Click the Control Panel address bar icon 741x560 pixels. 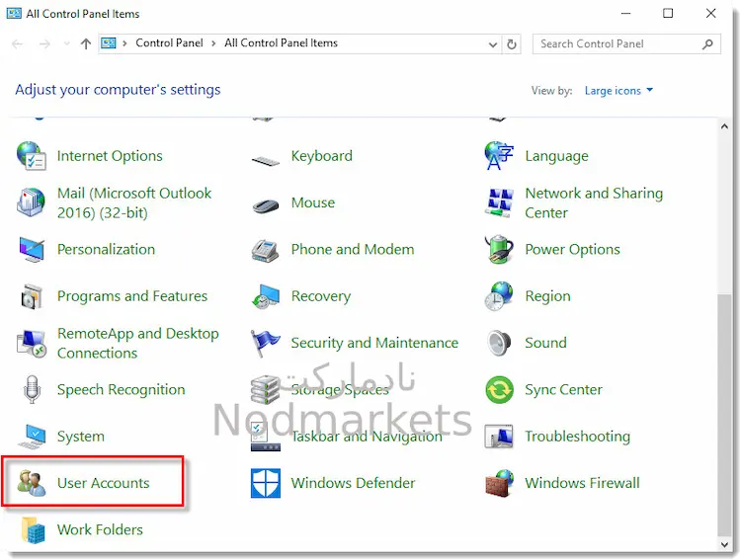[109, 43]
